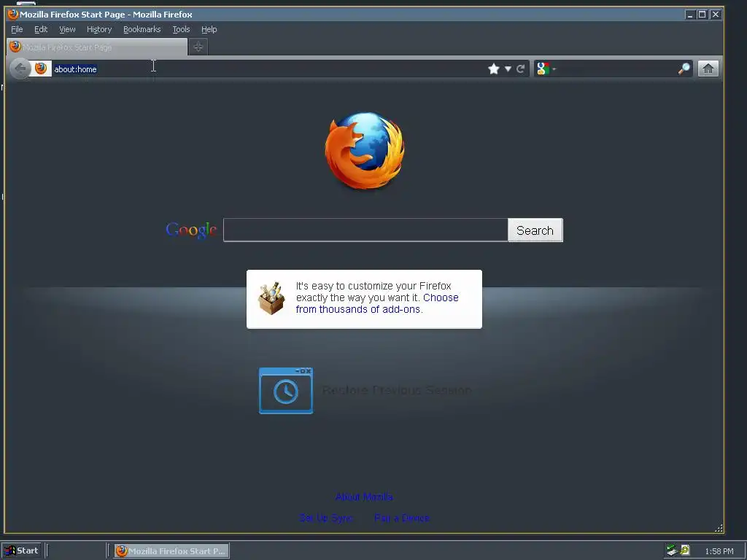The width and height of the screenshot is (747, 560).
Task: Click the Restore Previous Session clock icon
Action: tap(286, 391)
